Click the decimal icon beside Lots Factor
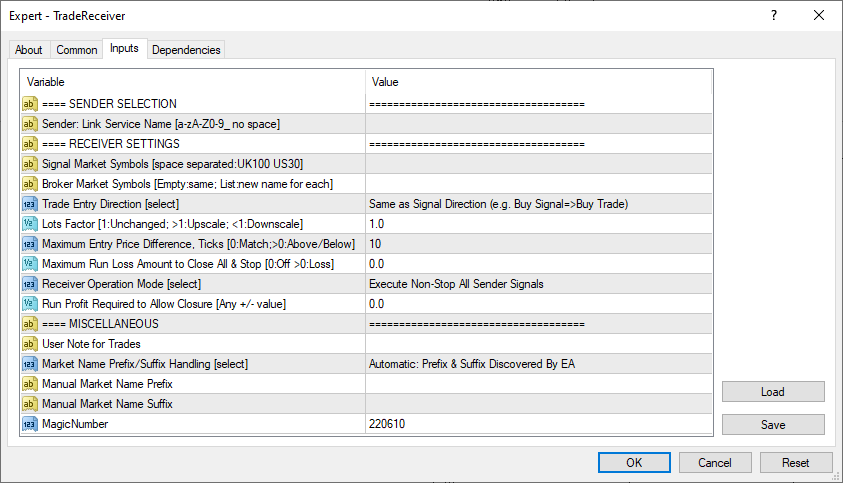The height and width of the screenshot is (483, 843). (x=29, y=224)
